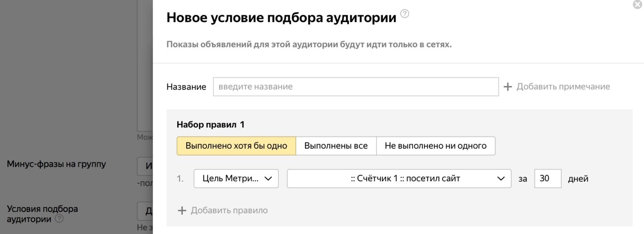Open help icon beside dialog title
The width and height of the screenshot is (644, 234).
coord(405,14)
